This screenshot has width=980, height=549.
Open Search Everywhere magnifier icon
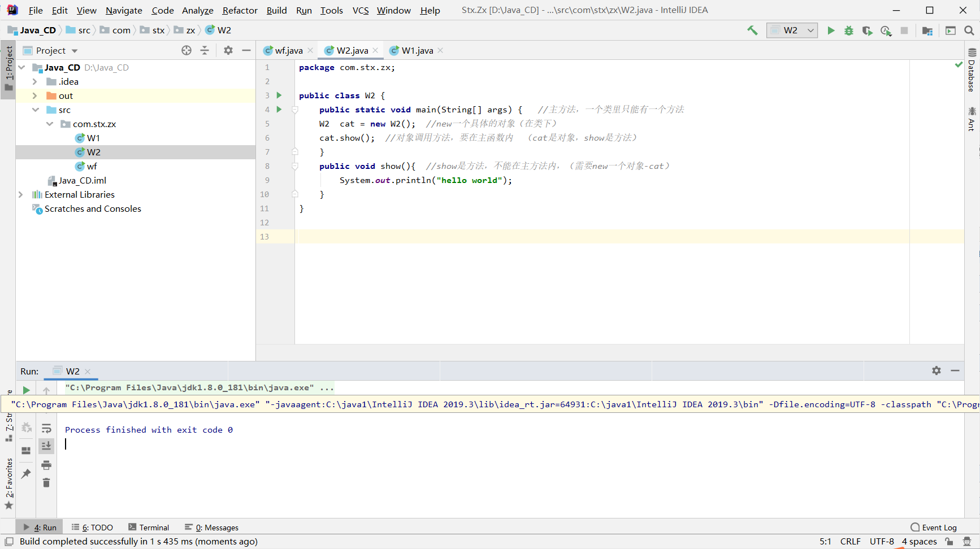click(x=969, y=30)
